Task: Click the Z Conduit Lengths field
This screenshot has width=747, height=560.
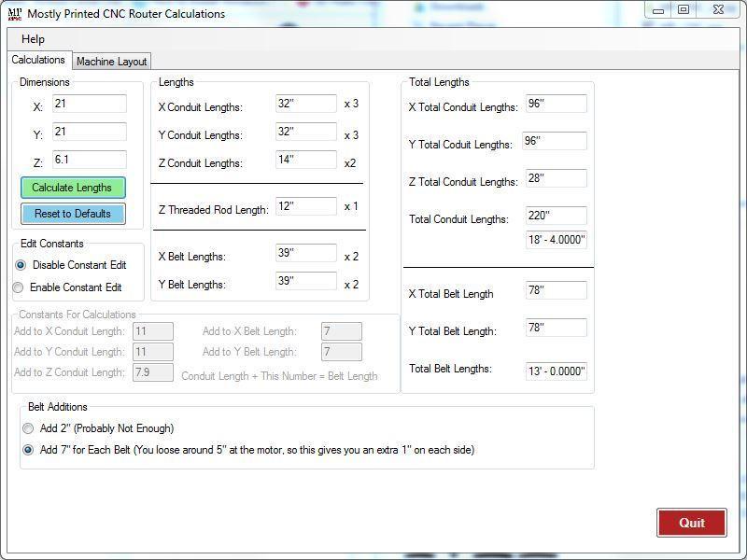Action: tap(306, 160)
